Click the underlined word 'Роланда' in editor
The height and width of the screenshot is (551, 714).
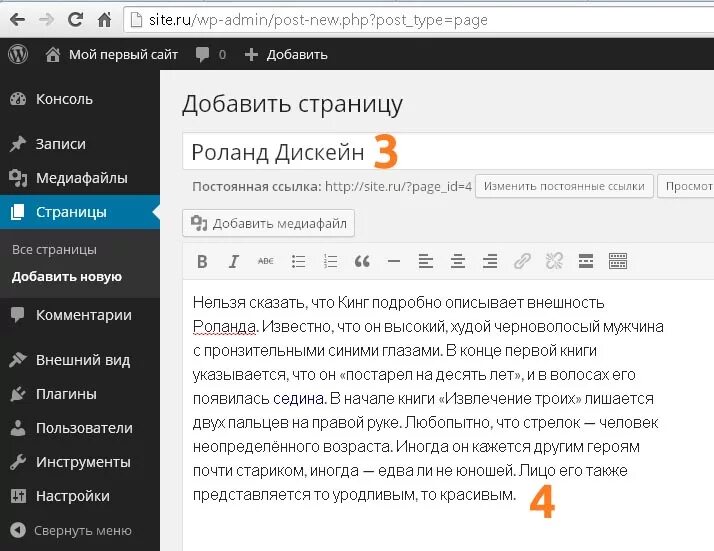223,327
